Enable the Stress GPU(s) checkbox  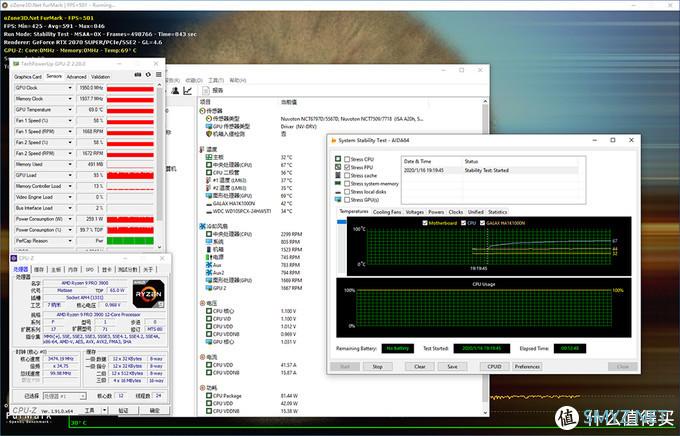tap(347, 200)
